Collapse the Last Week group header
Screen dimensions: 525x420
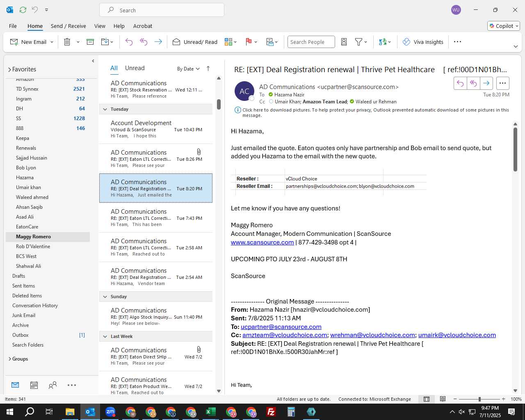pos(105,336)
